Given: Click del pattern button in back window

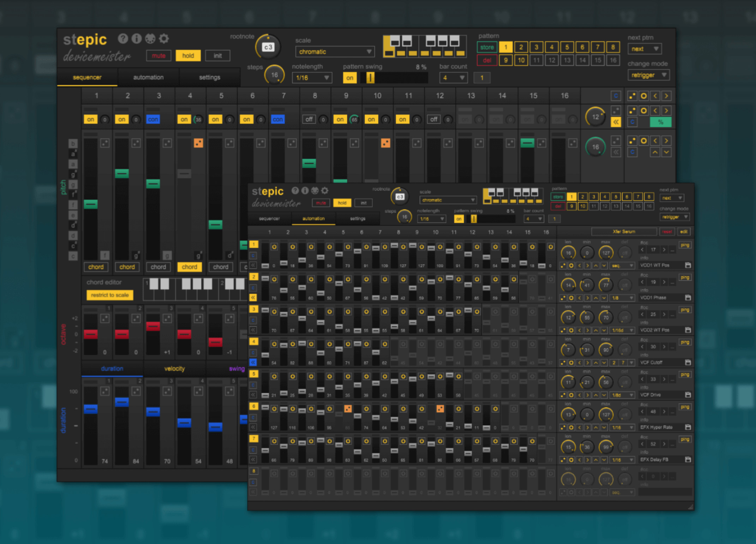Looking at the screenshot, I should pos(487,60).
